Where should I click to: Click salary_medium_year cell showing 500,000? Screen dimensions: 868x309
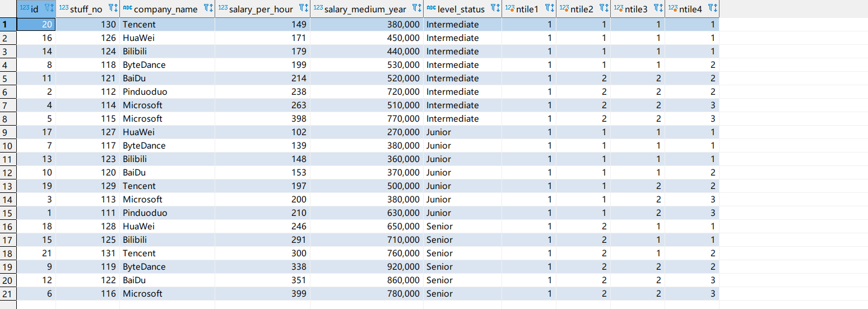tap(366, 186)
